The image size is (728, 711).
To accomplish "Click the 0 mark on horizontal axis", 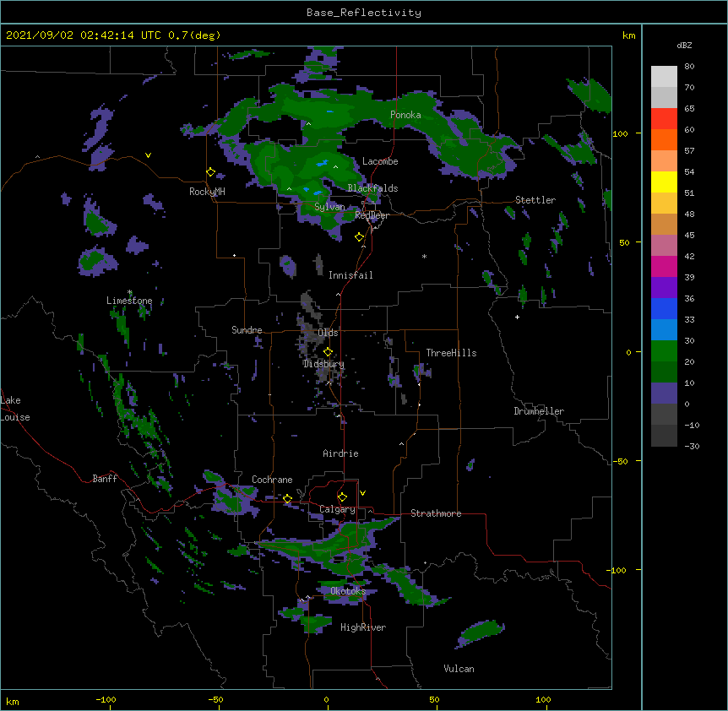I will tap(326, 699).
